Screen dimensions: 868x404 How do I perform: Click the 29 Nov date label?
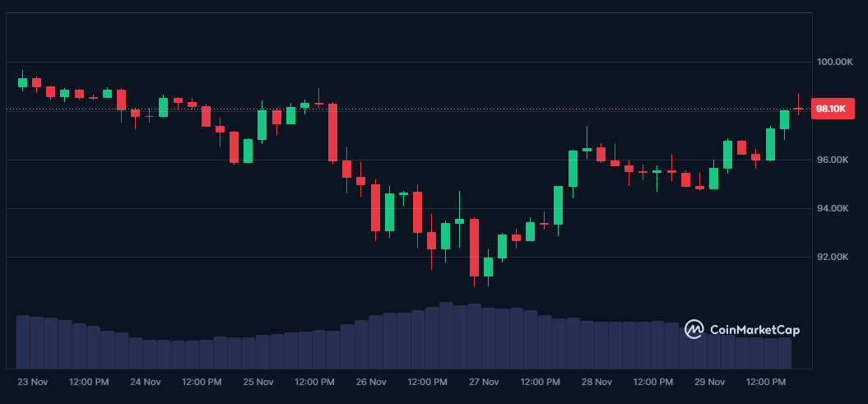point(709,382)
